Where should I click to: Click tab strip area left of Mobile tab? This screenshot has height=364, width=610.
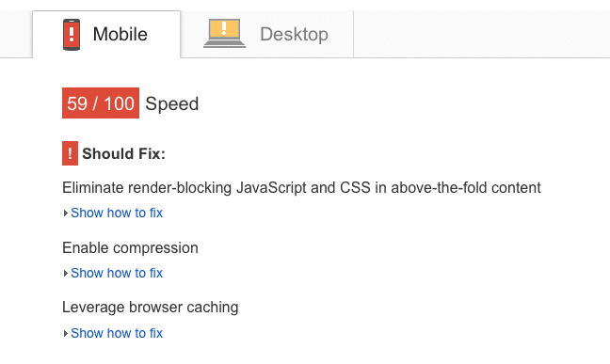pyautogui.click(x=16, y=34)
